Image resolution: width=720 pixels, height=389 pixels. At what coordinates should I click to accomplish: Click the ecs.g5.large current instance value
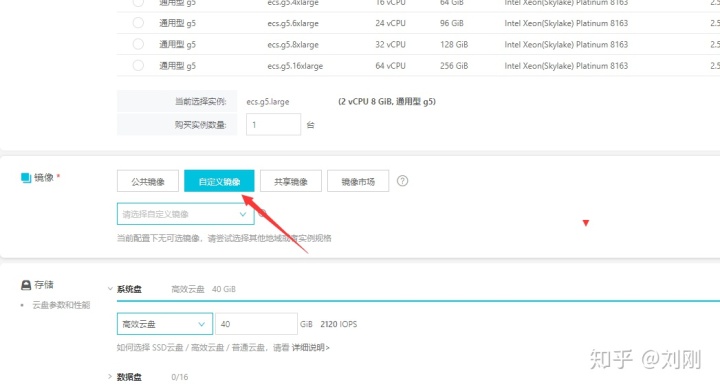click(x=268, y=101)
